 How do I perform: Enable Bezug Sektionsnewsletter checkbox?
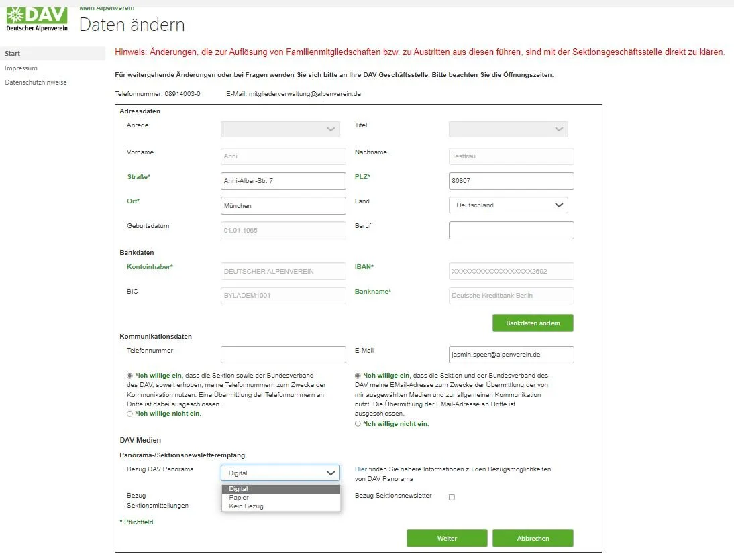[x=452, y=497]
